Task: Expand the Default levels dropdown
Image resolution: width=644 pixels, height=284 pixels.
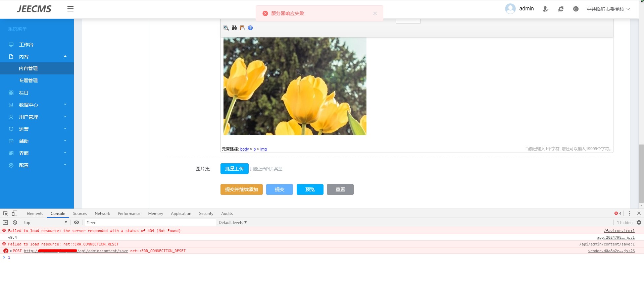Action: point(233,223)
